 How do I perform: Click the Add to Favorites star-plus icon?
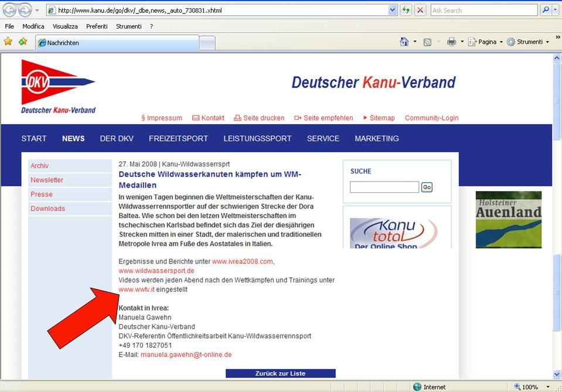tap(23, 42)
